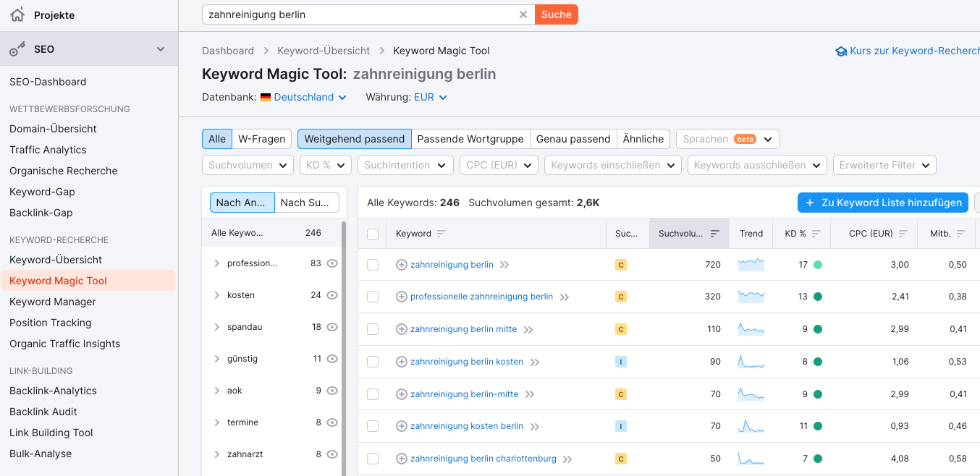This screenshot has height=476, width=980.
Task: Go to the Keyword-Übersicht breadcrumb link
Action: [324, 51]
